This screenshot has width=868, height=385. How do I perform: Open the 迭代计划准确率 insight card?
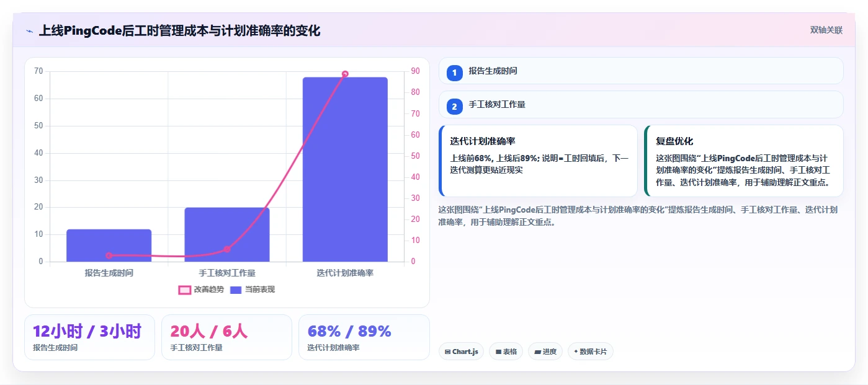pos(538,161)
